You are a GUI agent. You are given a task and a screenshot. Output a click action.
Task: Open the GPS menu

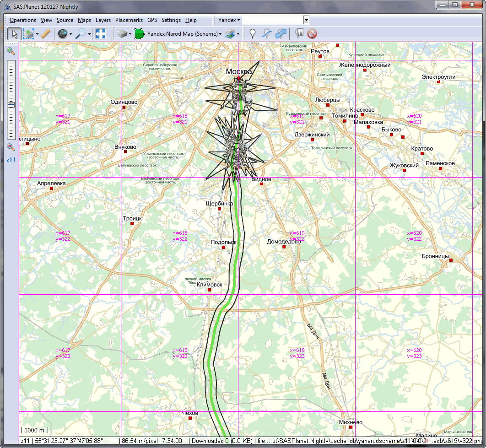coord(152,20)
